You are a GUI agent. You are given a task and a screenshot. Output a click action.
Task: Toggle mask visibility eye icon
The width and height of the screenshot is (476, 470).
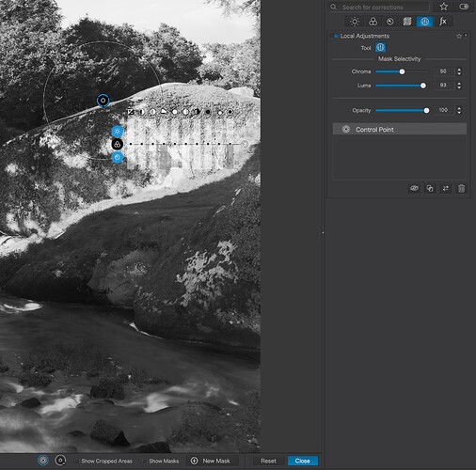click(x=414, y=188)
